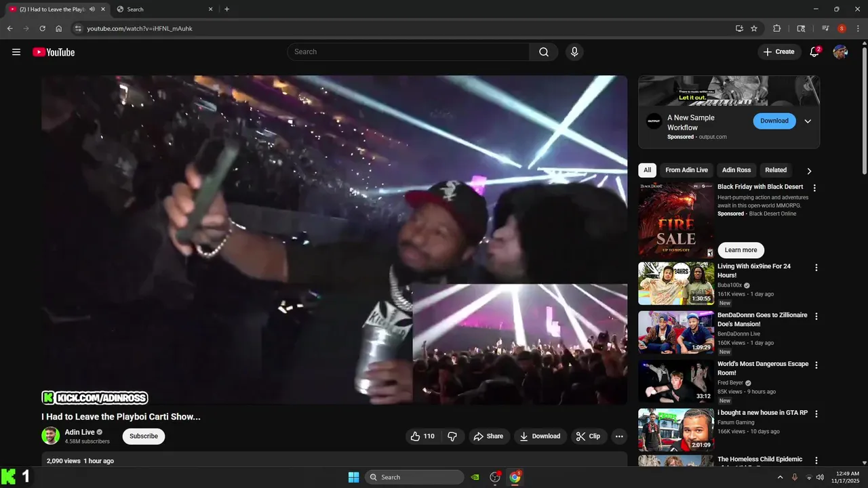This screenshot has height=488, width=868.
Task: Open options for BenDaDonnn Zillionaire video
Action: coord(816,317)
